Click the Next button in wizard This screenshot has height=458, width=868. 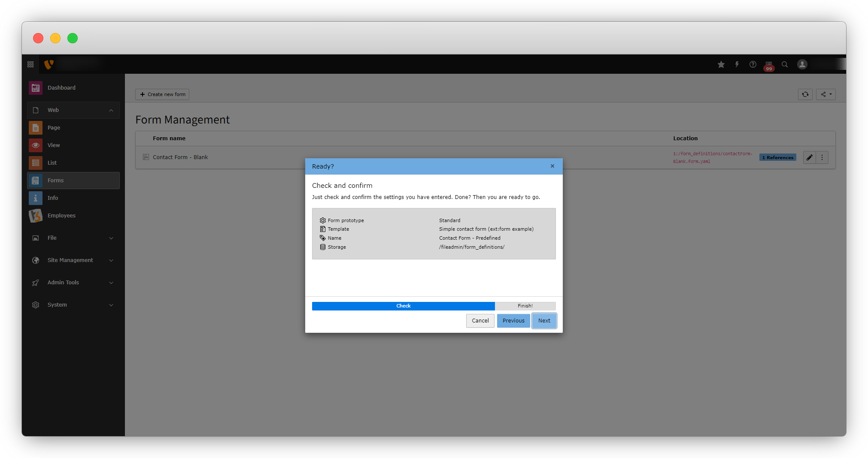[x=544, y=321]
